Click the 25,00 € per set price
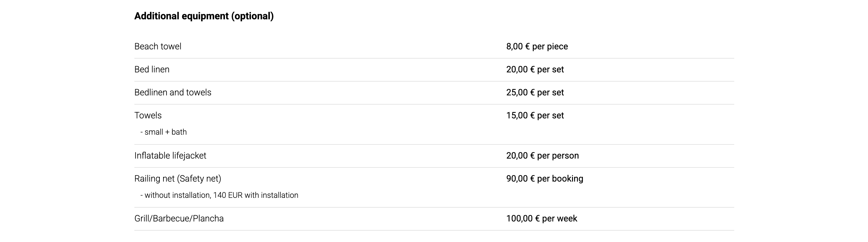This screenshot has height=242, width=868. 535,93
